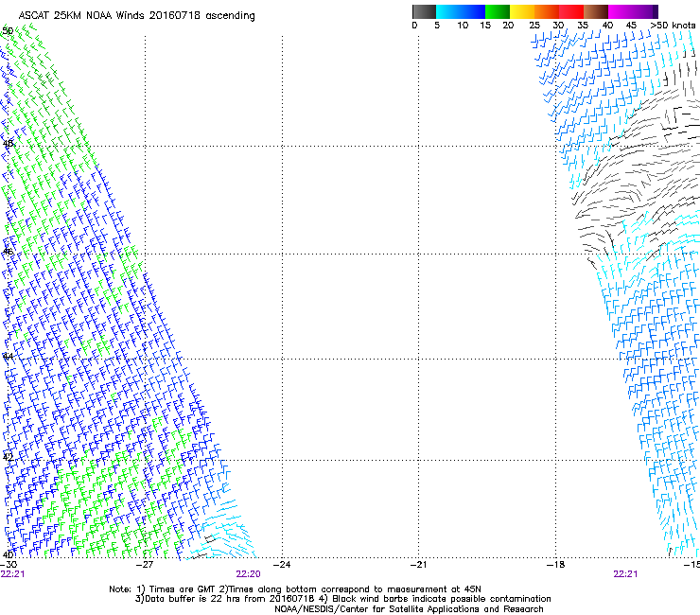
Task: Click the purple 22:20 time label
Action: coord(248,574)
